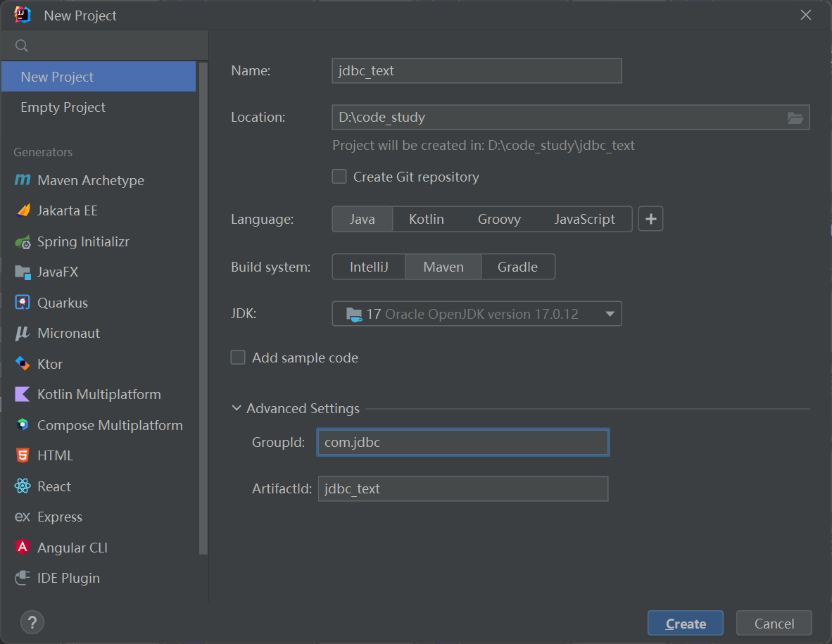Click the JDK folder icon in combo box

(354, 314)
